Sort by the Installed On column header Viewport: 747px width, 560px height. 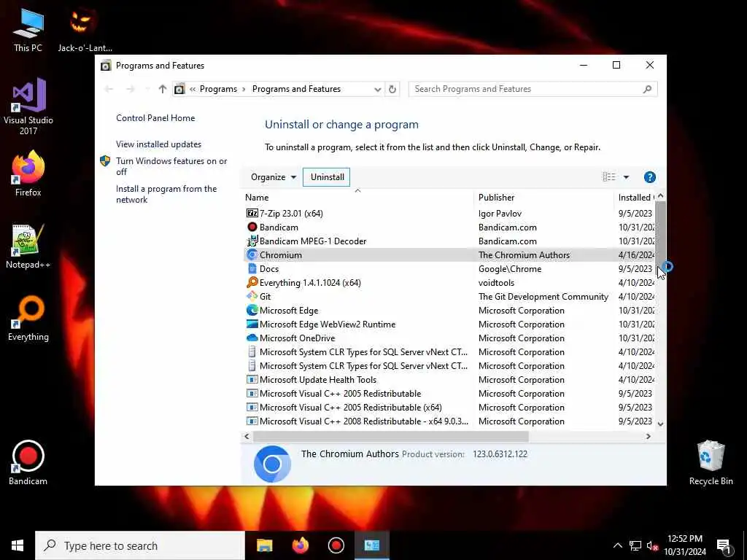coord(635,197)
